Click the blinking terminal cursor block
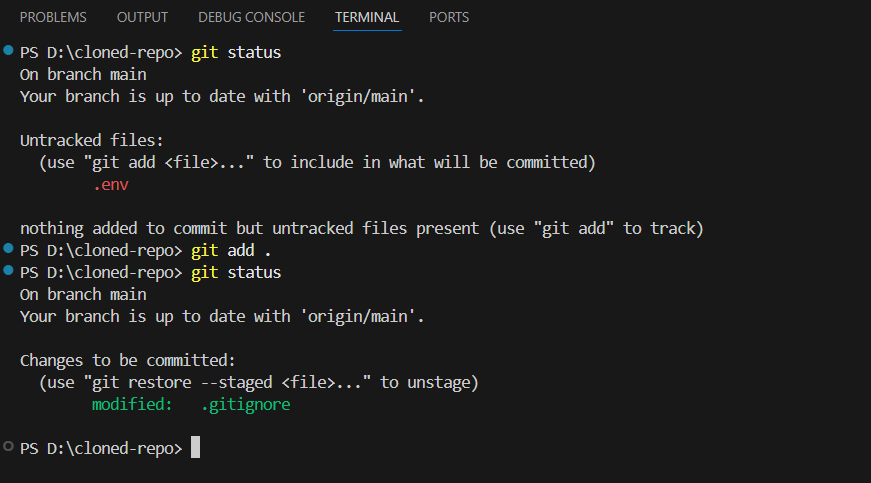 coord(196,448)
